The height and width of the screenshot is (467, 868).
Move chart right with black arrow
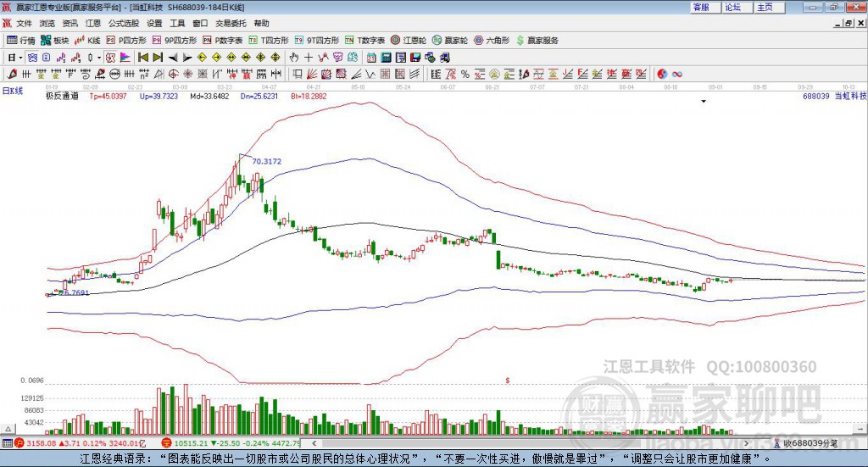(x=187, y=58)
